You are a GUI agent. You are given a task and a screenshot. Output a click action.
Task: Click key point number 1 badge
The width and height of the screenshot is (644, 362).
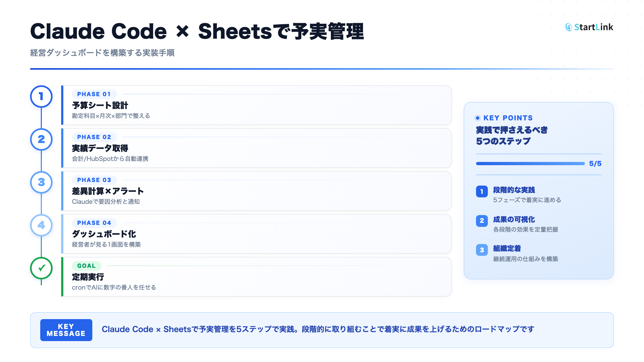tap(482, 191)
